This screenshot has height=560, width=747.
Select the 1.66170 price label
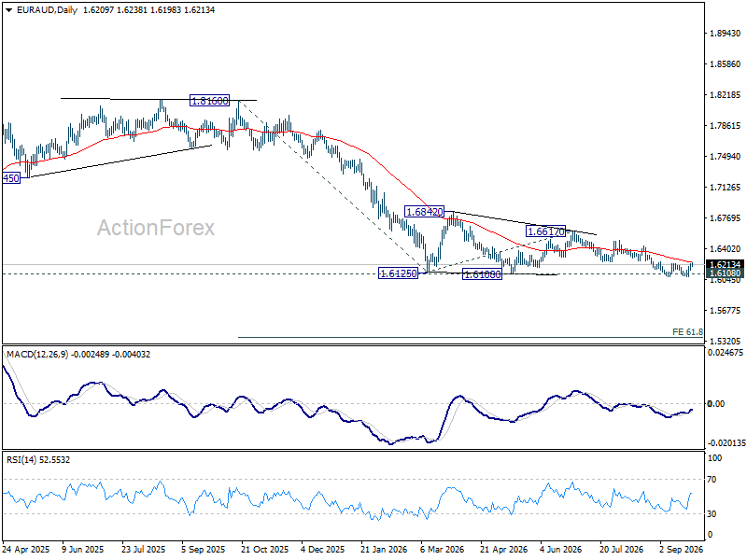(545, 231)
